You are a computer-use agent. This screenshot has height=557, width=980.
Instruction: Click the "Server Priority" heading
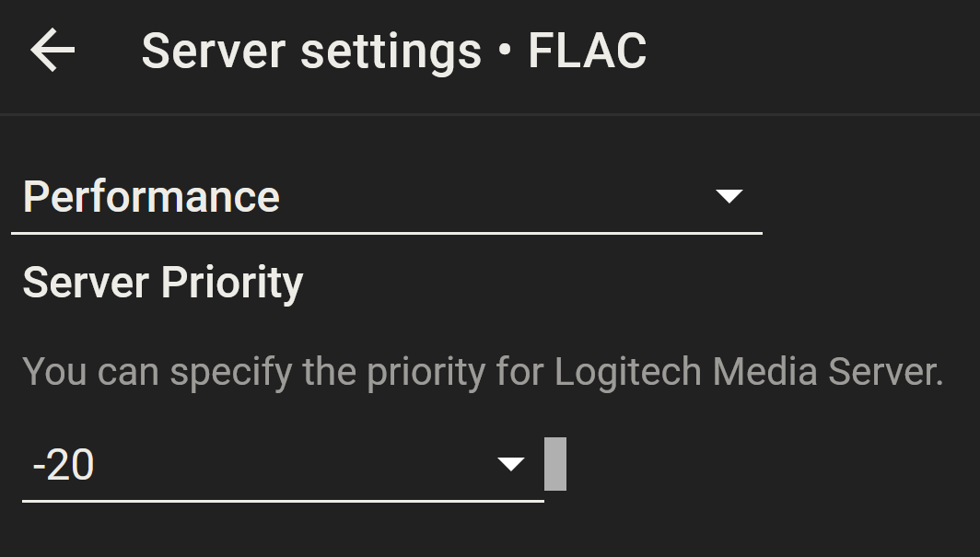coord(162,283)
